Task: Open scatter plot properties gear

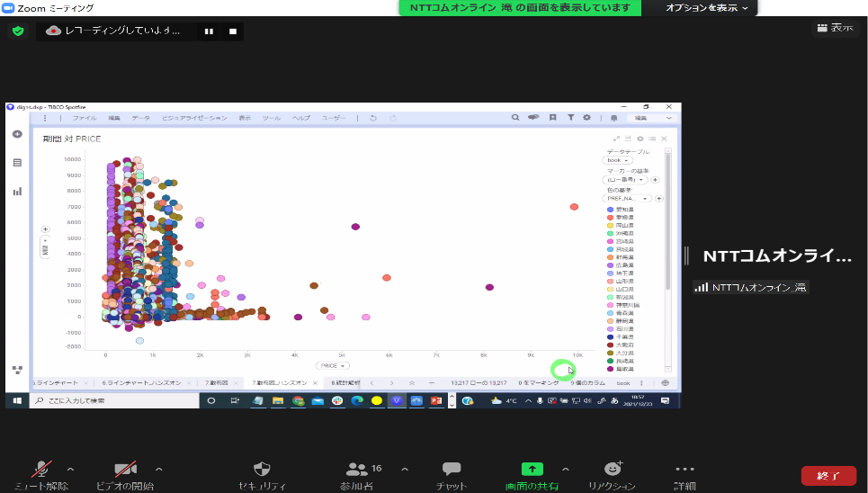Action: pyautogui.click(x=640, y=139)
